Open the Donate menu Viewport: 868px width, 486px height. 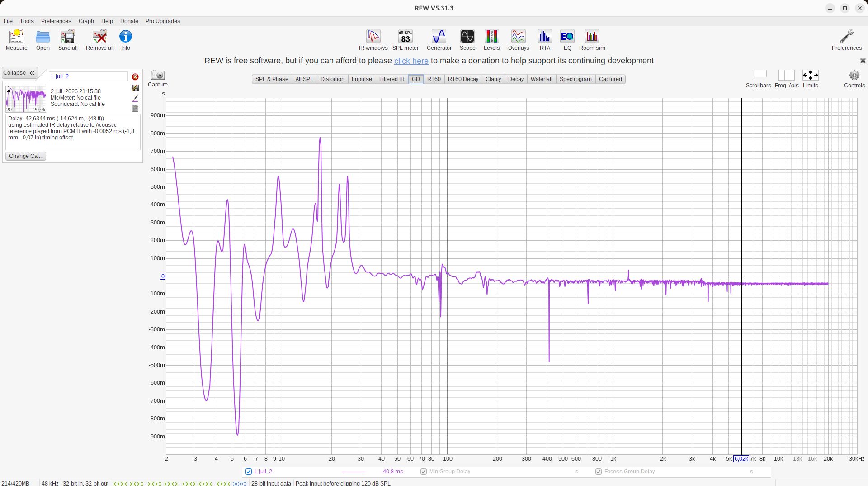129,21
